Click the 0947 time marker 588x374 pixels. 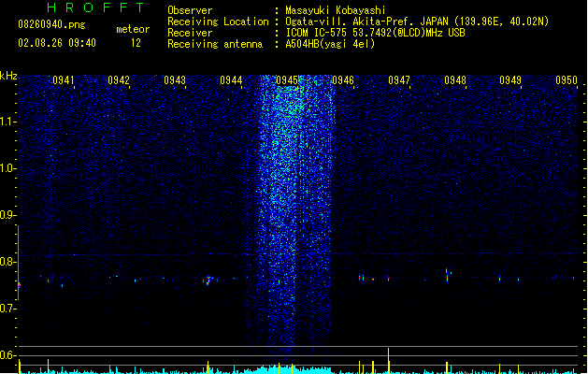coord(399,80)
